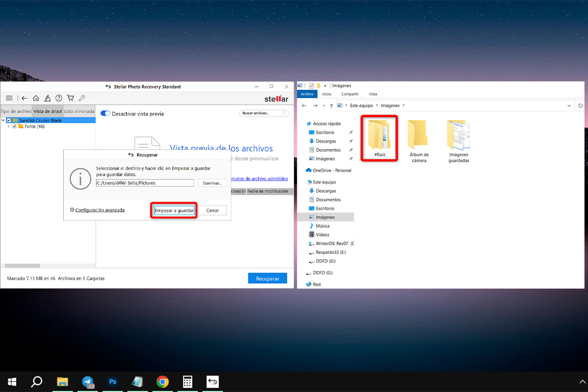Open Telegram from the taskbar
This screenshot has height=392, width=588.
(x=88, y=381)
